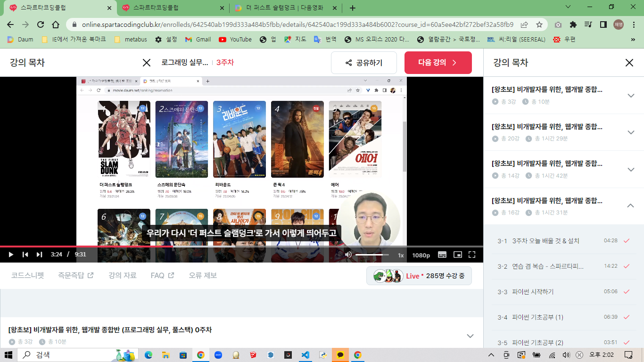Click the camera screenshot extension icon
This screenshot has height=362, width=644.
pos(558,25)
